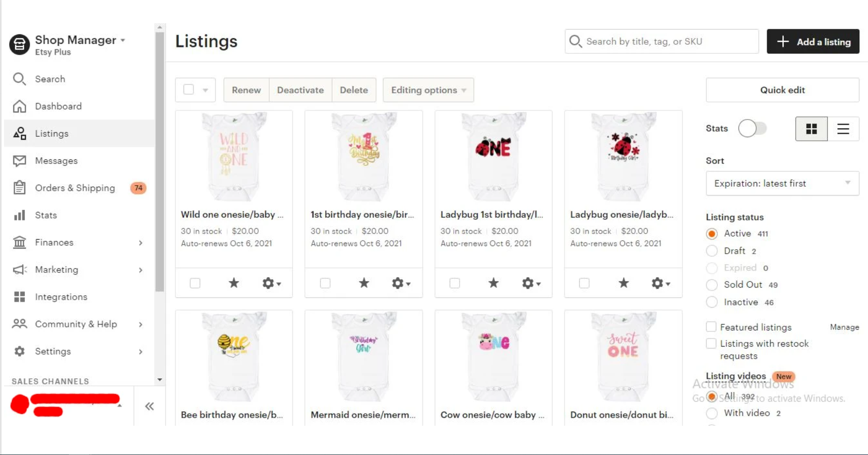Open the Expiration sort dropdown
Screen dimensions: 868x455
pyautogui.click(x=782, y=183)
